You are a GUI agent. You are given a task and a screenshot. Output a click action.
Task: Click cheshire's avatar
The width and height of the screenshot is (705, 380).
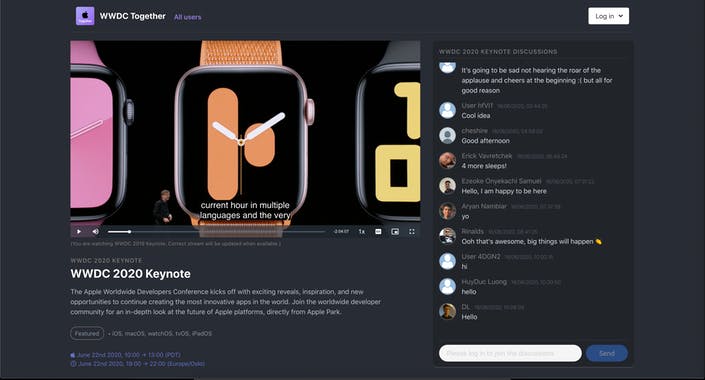[447, 135]
